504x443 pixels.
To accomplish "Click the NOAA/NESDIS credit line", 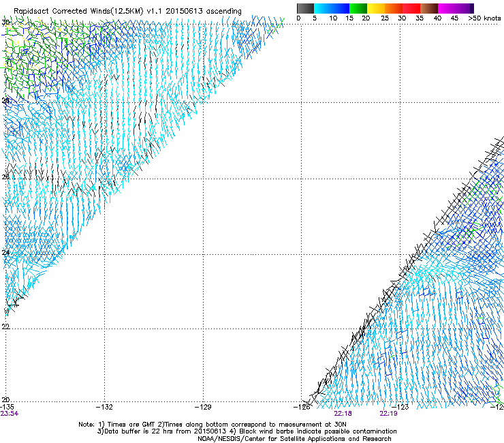I will (294, 439).
